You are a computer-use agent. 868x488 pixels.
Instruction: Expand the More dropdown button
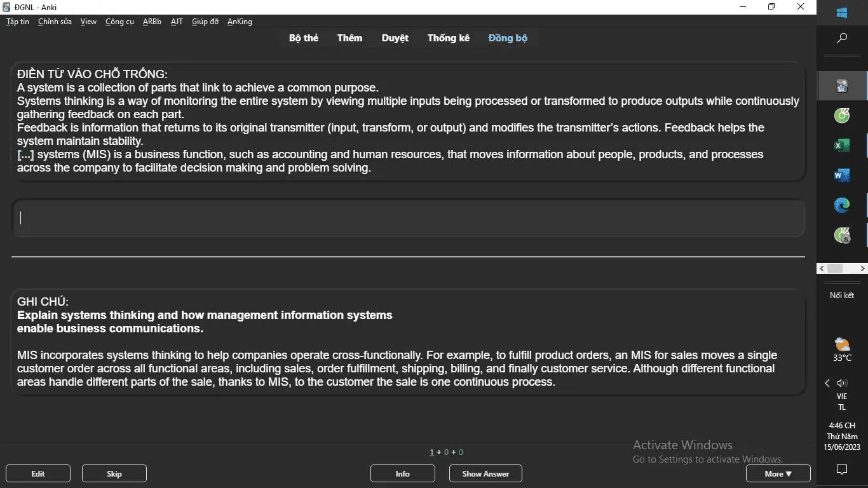[x=778, y=473]
